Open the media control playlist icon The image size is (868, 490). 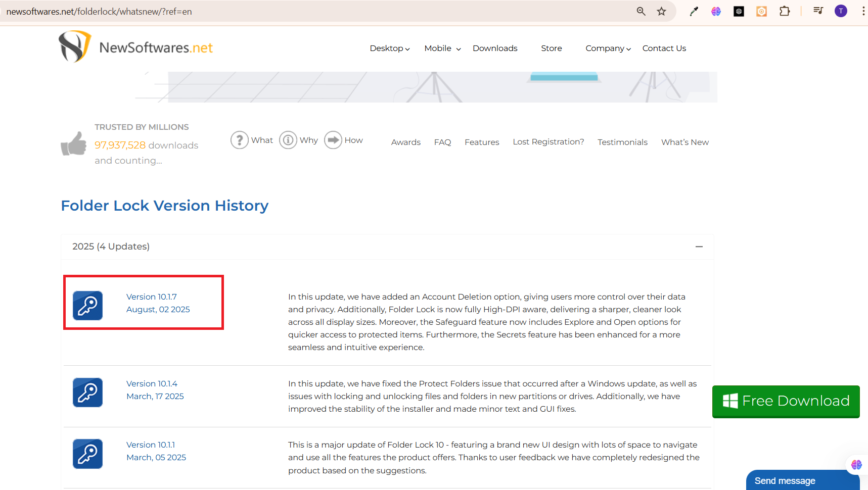click(x=818, y=11)
